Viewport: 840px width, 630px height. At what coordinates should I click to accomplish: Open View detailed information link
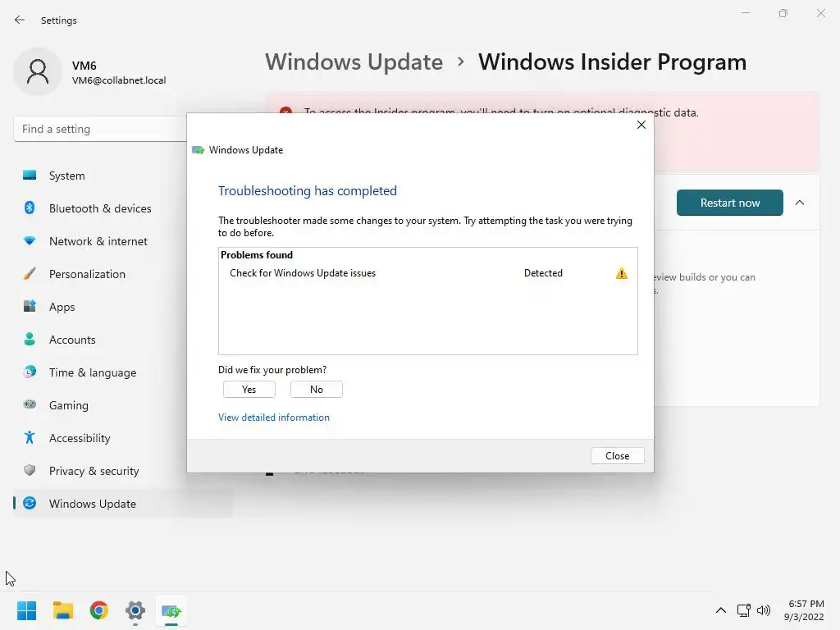click(x=274, y=418)
